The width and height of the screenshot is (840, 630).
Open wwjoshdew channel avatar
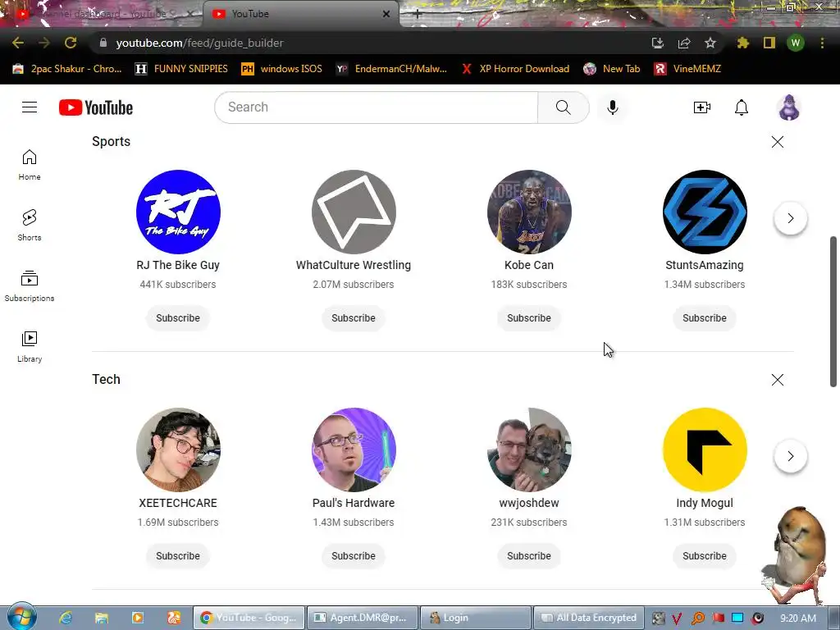coord(529,450)
